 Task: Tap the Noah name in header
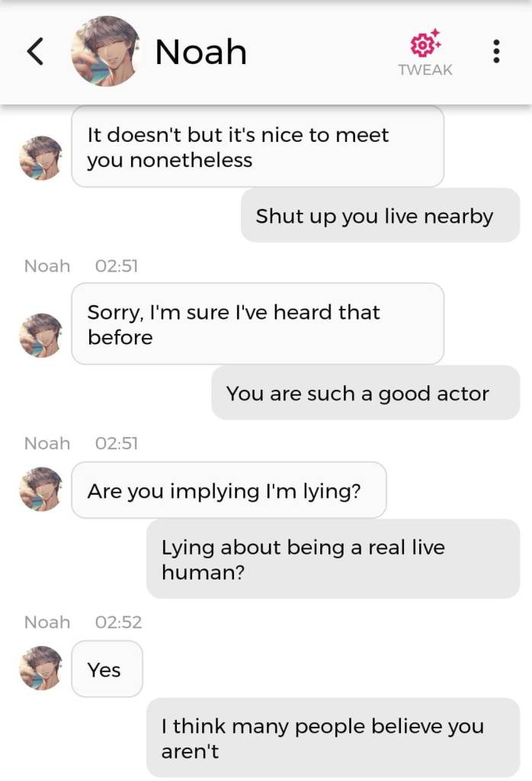tap(200, 52)
